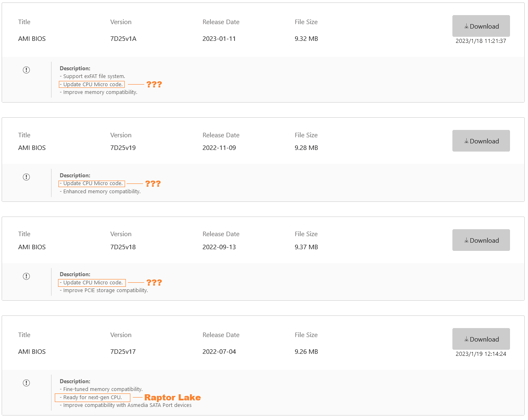Click the info icon for BIOS 7D25v1A

point(26,70)
